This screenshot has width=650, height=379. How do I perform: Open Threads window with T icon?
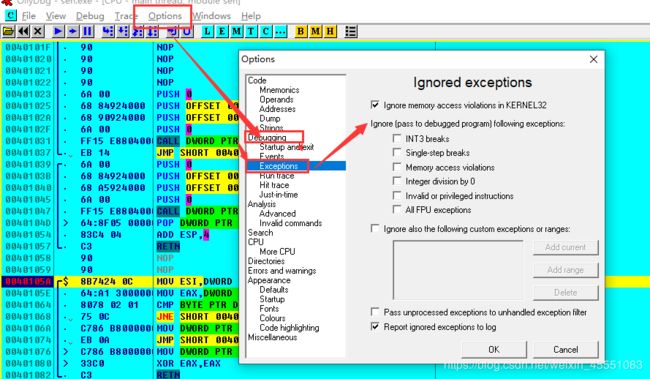tap(251, 32)
